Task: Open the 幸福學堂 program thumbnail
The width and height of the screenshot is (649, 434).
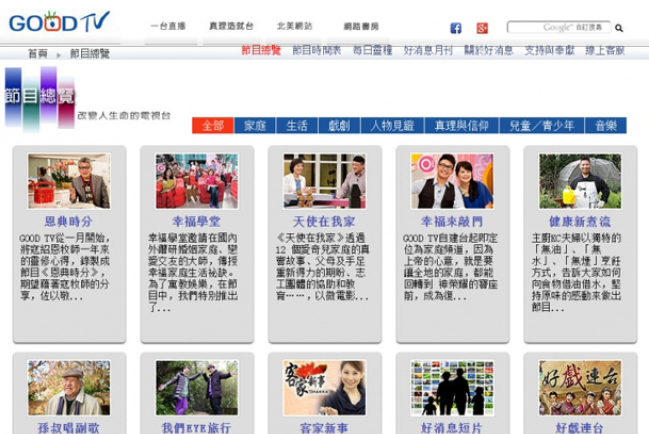Action: pos(197,181)
